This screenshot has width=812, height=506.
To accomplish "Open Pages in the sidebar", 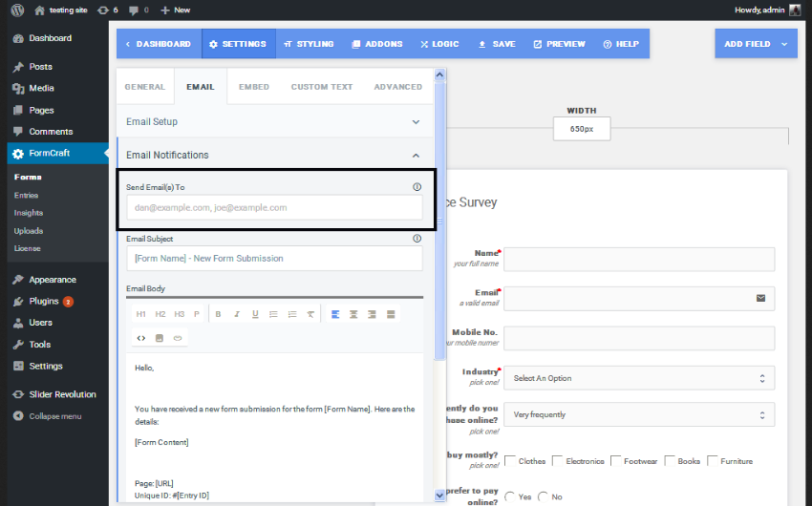I will pos(41,110).
